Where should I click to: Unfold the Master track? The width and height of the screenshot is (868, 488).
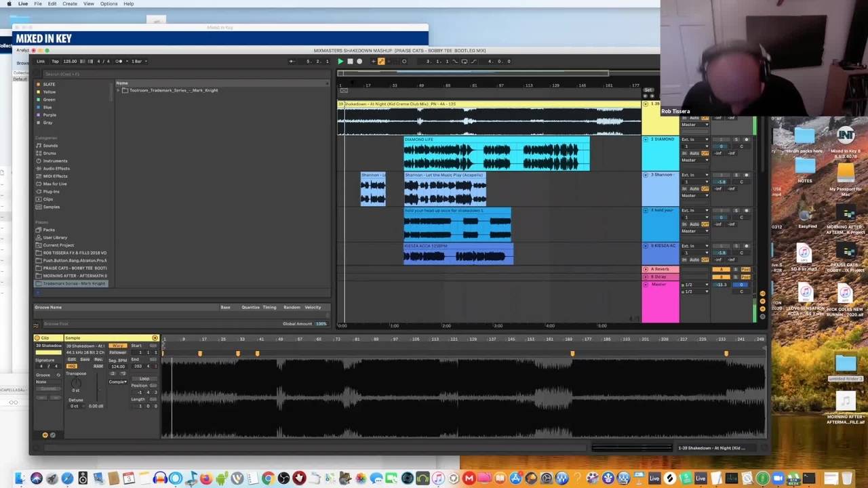point(646,285)
